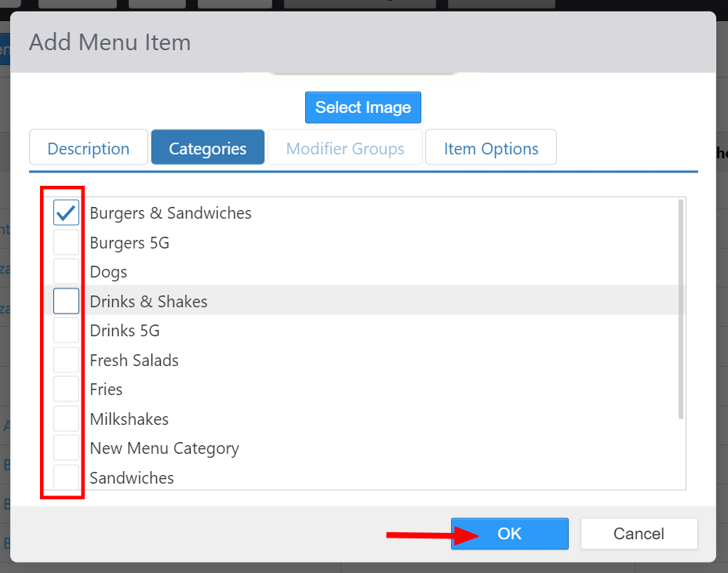Go to the Item Options tab
The height and width of the screenshot is (573, 728).
tap(491, 148)
